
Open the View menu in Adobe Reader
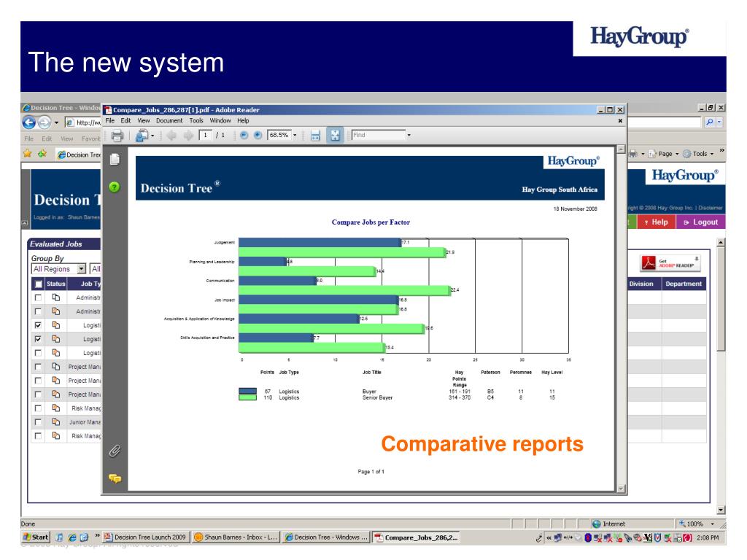(x=144, y=121)
